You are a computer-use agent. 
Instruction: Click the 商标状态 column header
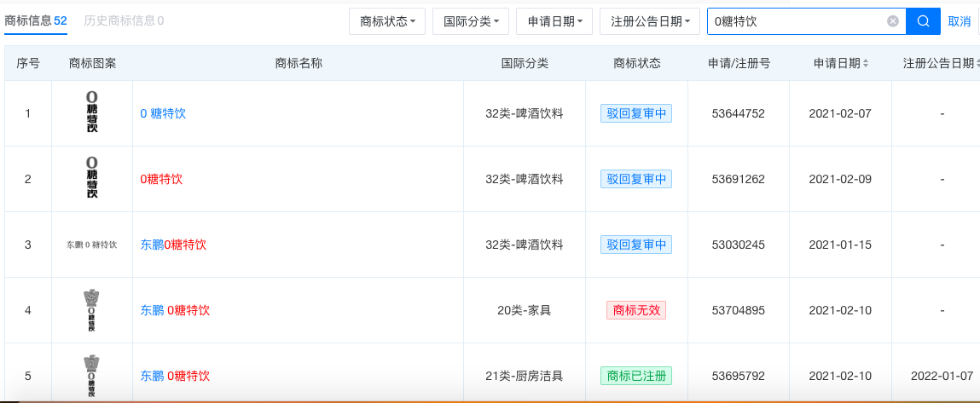pos(637,63)
